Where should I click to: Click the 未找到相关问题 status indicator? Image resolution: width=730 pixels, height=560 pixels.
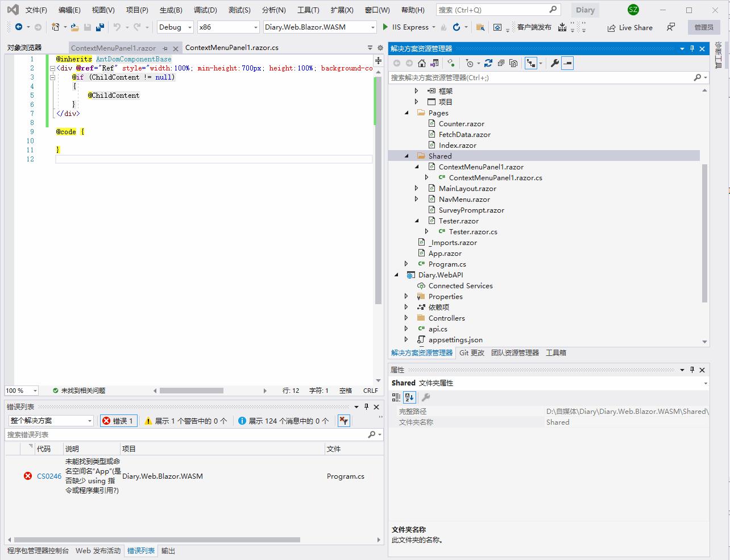[78, 391]
